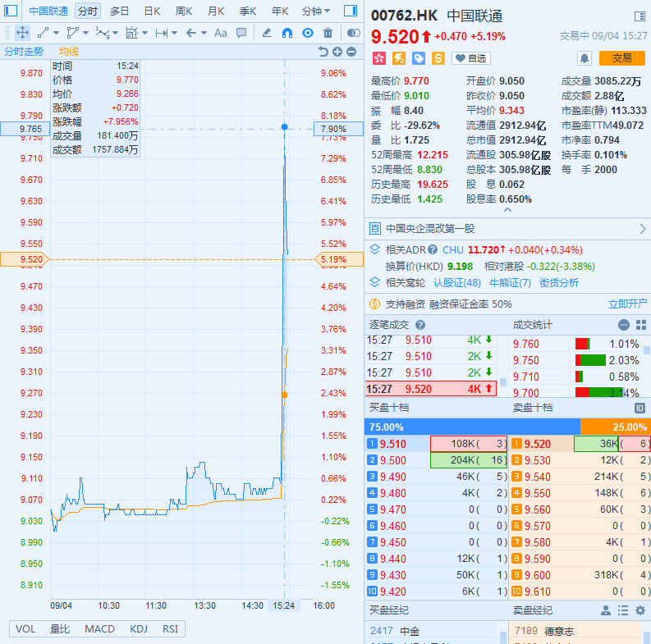Select the comment bubble note tool

point(241,33)
